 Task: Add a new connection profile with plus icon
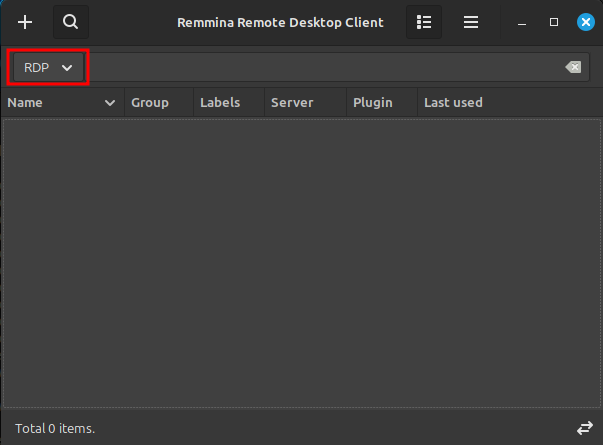coord(25,22)
